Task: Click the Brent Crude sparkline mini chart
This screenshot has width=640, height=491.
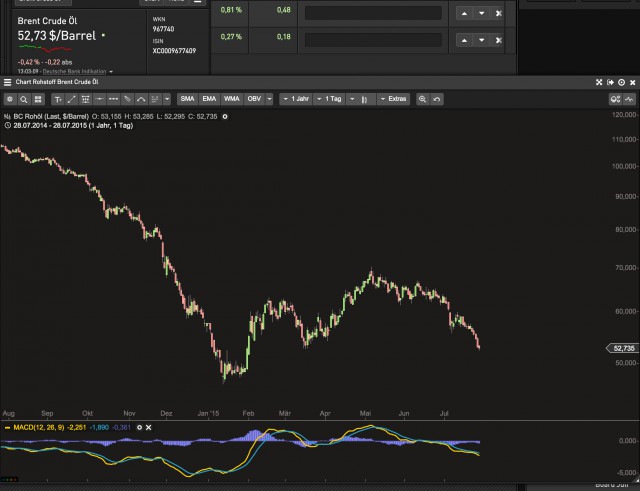Action: [x=45, y=49]
